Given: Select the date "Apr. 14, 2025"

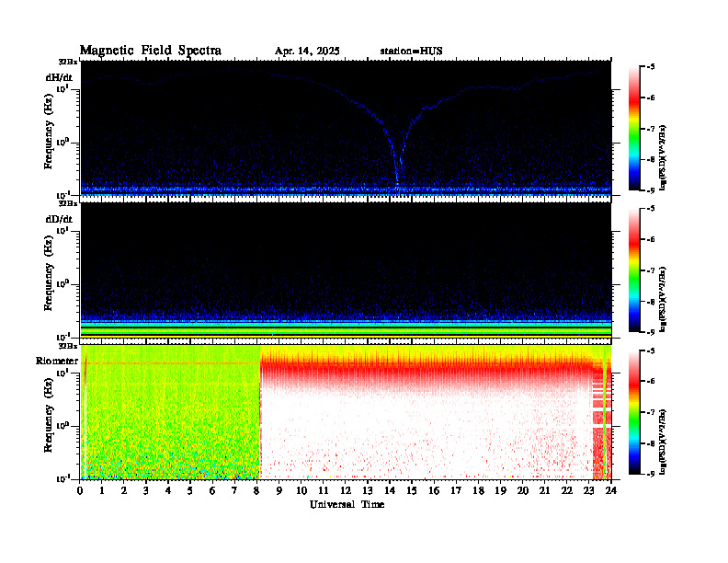Looking at the screenshot, I should tap(307, 52).
